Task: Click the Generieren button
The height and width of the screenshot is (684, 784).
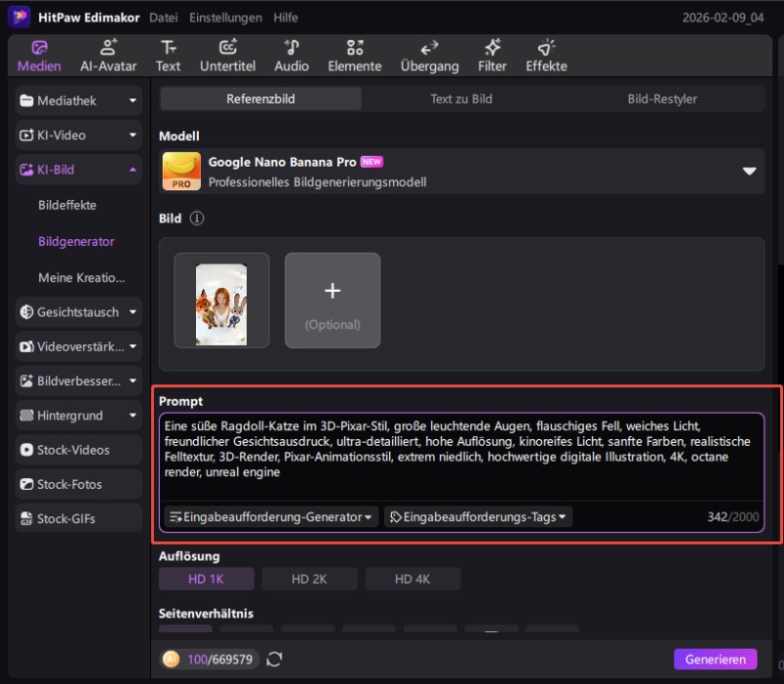Action: [x=715, y=660]
